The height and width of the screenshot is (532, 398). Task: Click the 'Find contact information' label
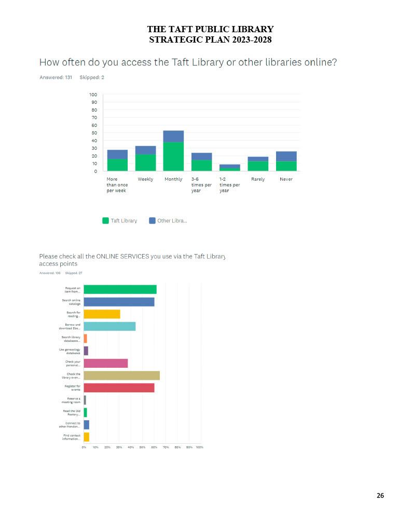72,437
